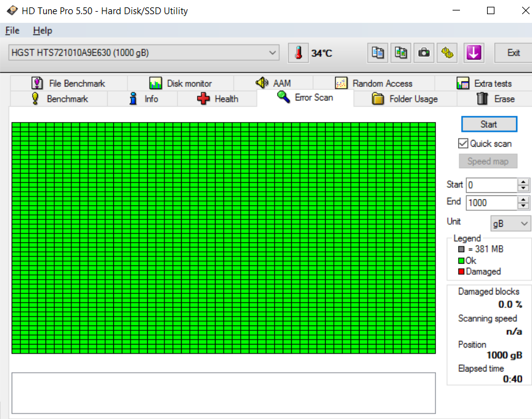Image resolution: width=532 pixels, height=419 pixels.
Task: Go to the Benchmark tab
Action: pos(59,99)
